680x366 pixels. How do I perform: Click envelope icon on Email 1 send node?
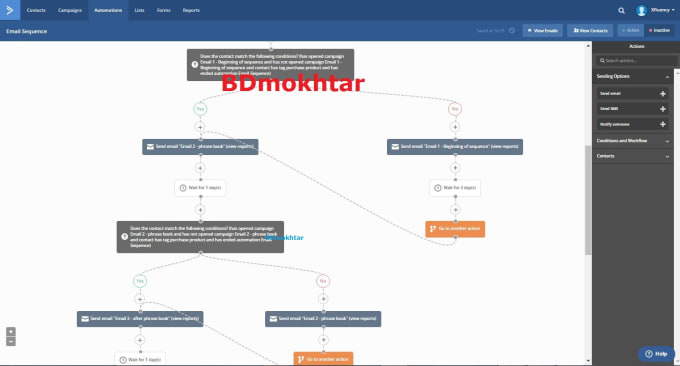point(395,147)
